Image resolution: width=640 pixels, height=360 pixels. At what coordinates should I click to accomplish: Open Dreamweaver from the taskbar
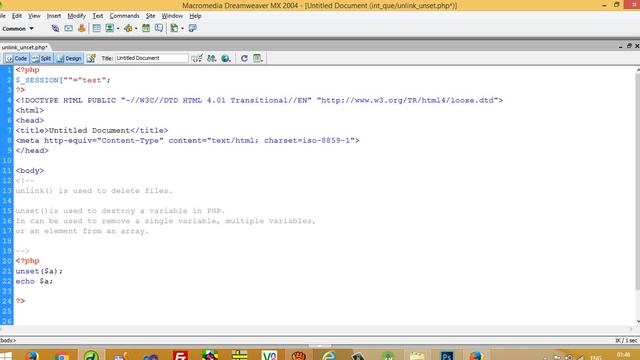[91, 356]
